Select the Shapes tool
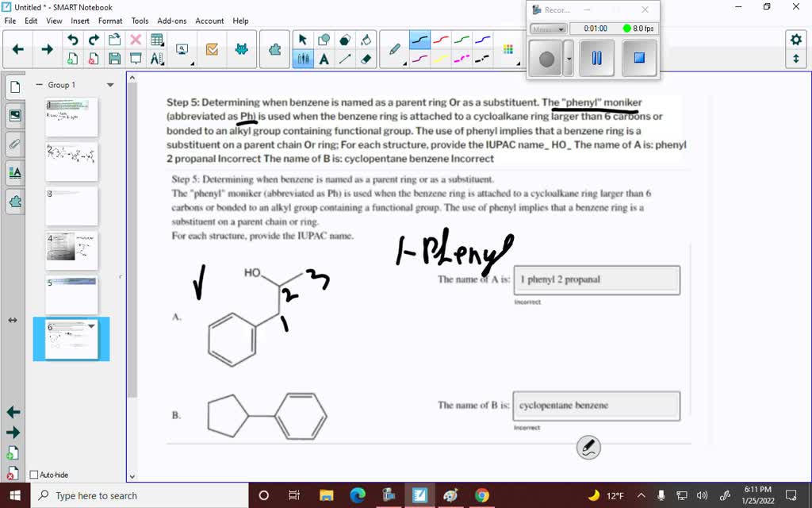812x508 pixels. pos(323,38)
